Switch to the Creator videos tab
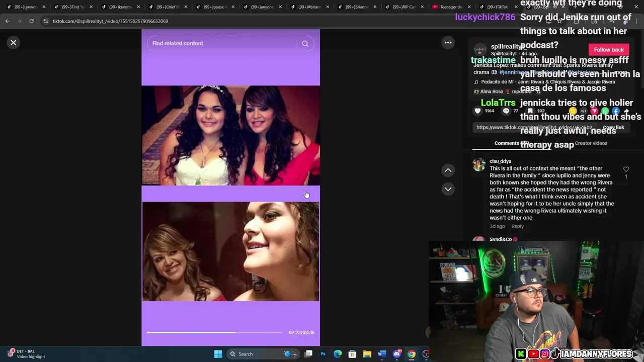The image size is (644, 362). click(x=591, y=143)
